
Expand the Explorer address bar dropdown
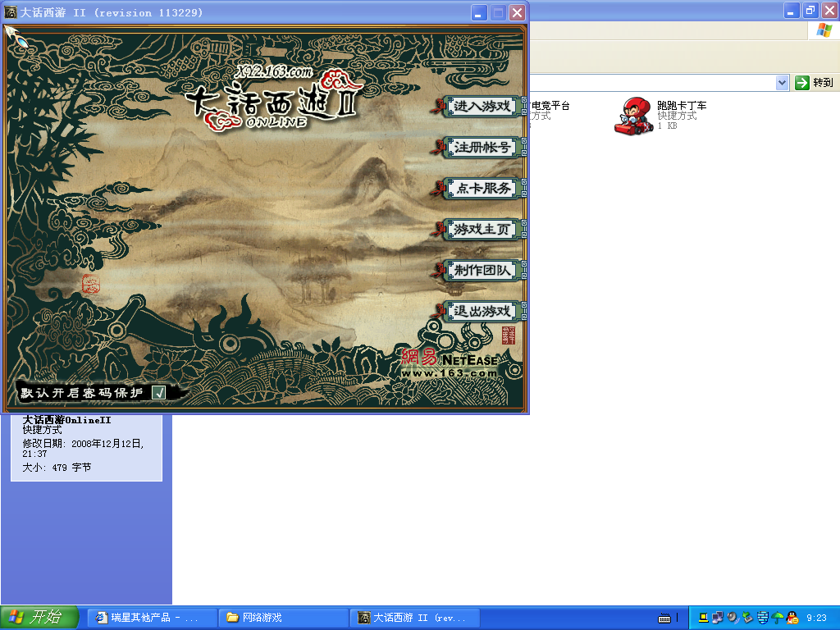782,83
